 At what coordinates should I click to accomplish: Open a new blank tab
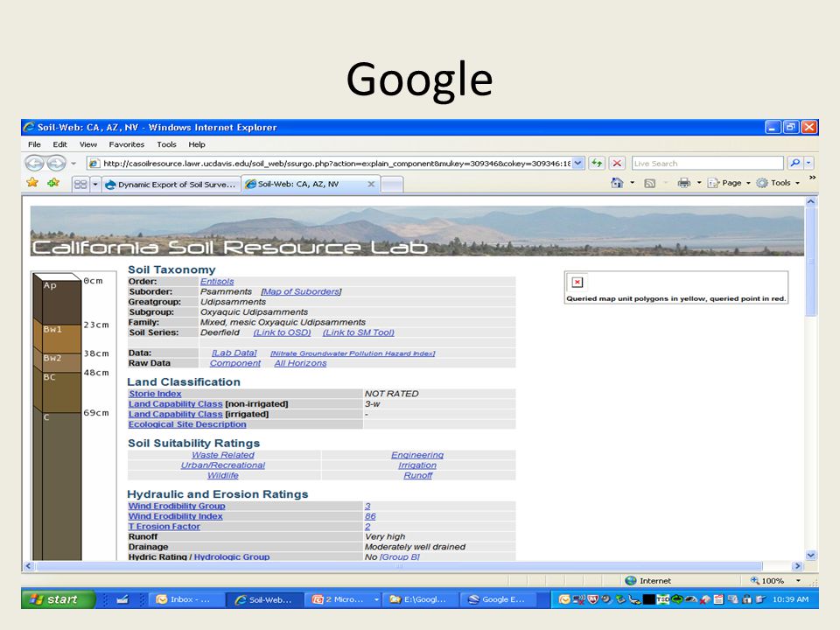pyautogui.click(x=392, y=185)
